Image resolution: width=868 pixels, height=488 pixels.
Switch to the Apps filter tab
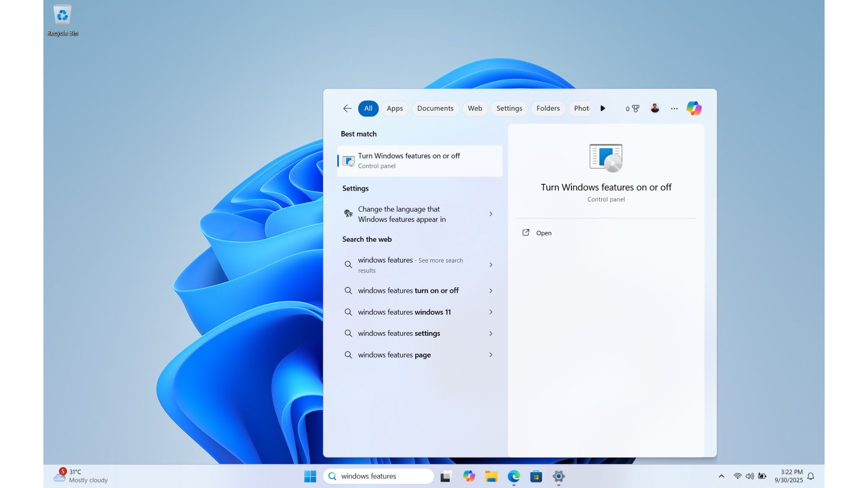[394, 108]
